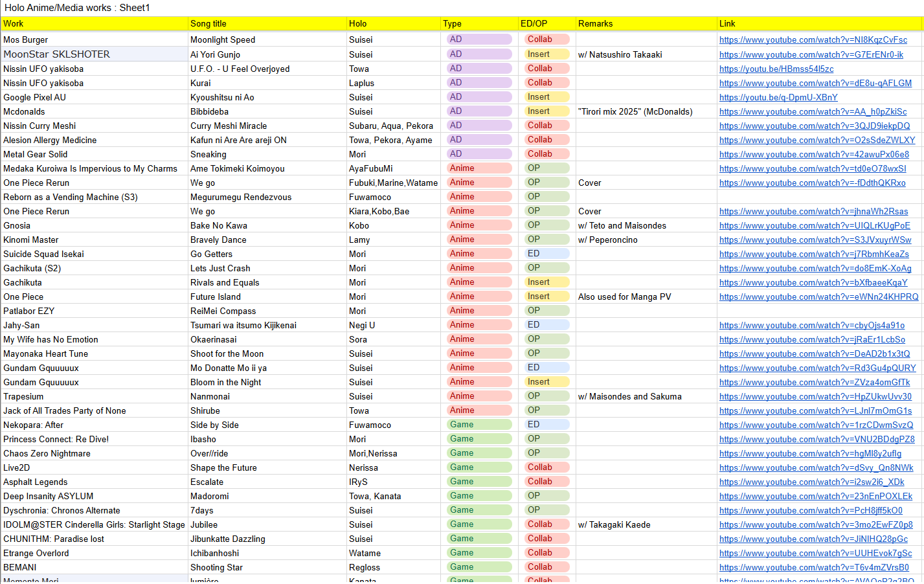
Task: Open Collab chip for Mos Burger row
Action: [x=547, y=39]
